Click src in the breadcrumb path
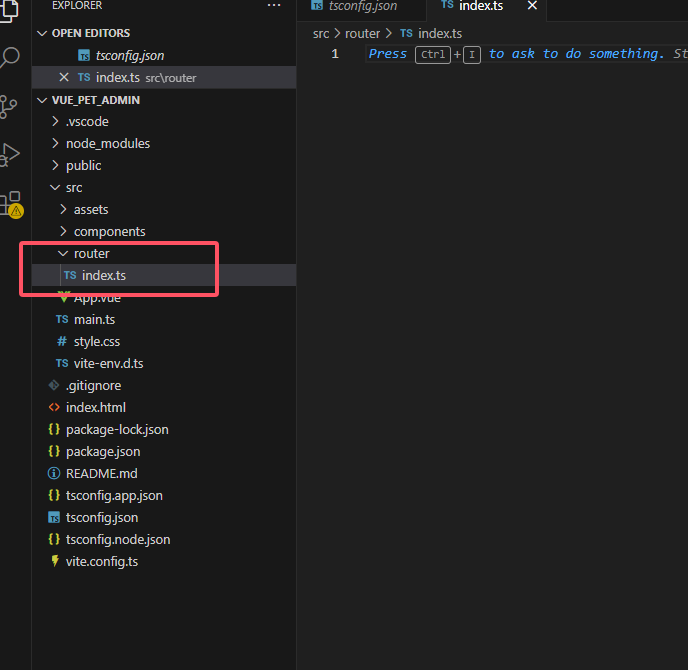688x670 pixels. coord(321,34)
